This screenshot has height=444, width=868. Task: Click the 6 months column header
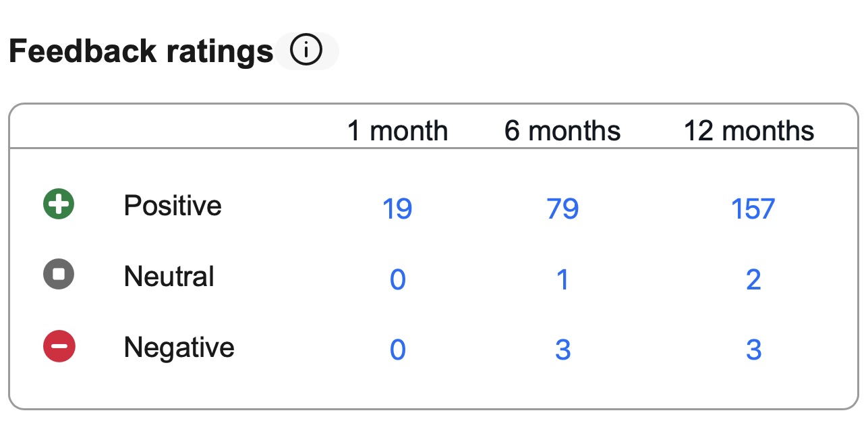pyautogui.click(x=562, y=130)
